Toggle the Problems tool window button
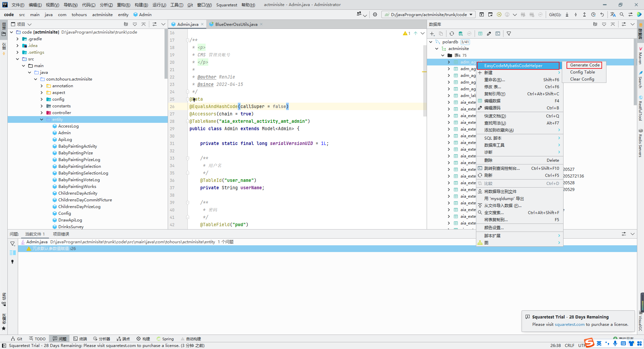 pyautogui.click(x=59, y=339)
